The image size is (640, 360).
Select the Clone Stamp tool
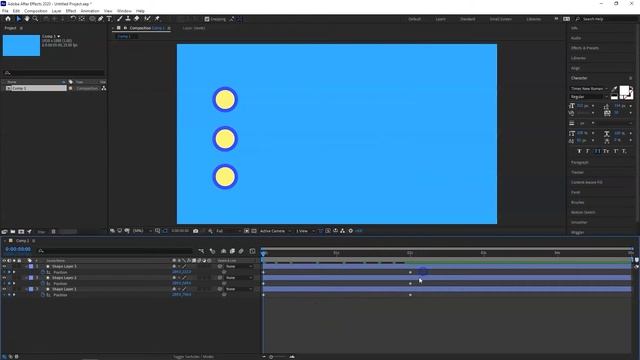128,19
